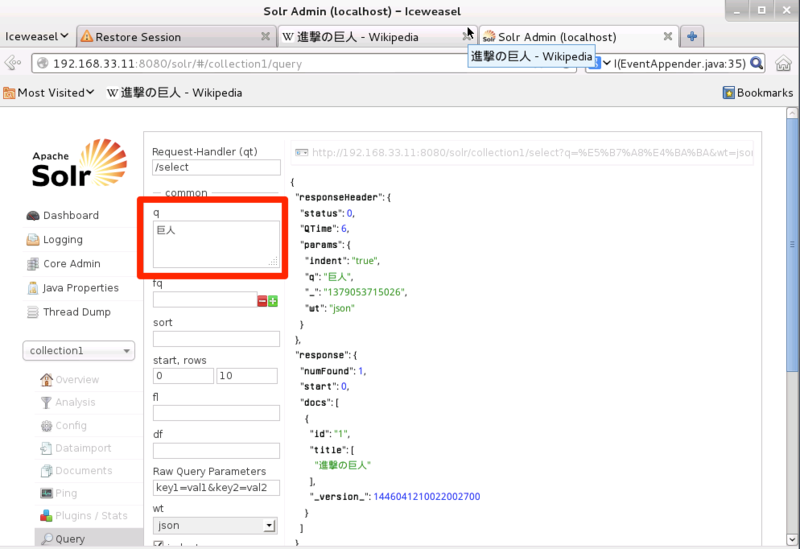
Task: Toggle the indent checkbox
Action: [158, 545]
